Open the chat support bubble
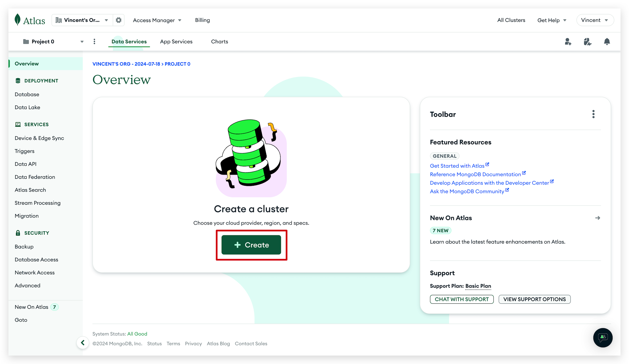Screen dimensions: 629x364 (x=603, y=337)
